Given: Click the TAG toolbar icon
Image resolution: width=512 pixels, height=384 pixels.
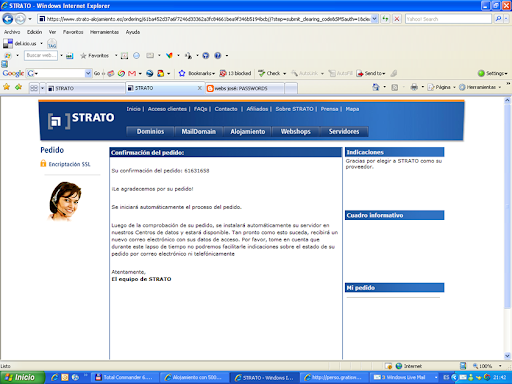Looking at the screenshot, I should tap(52, 44).
